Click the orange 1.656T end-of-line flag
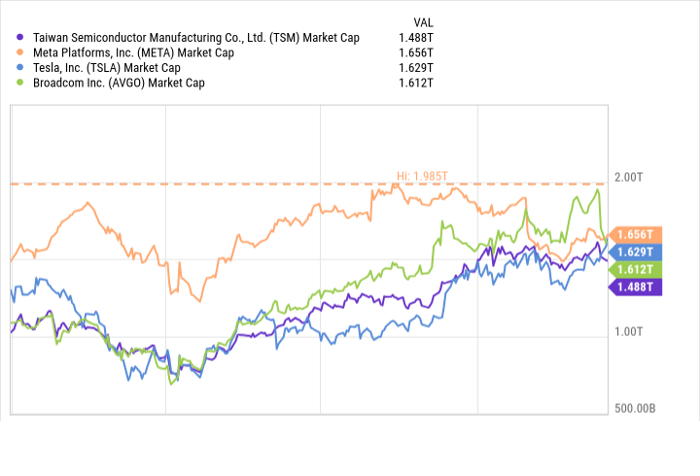The image size is (700, 476). pyautogui.click(x=638, y=233)
